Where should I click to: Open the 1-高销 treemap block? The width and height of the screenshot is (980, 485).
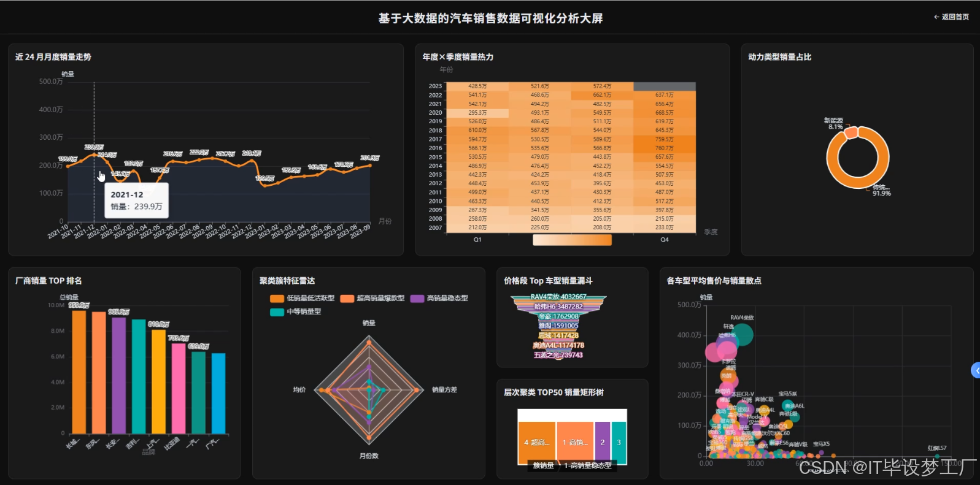pos(575,443)
